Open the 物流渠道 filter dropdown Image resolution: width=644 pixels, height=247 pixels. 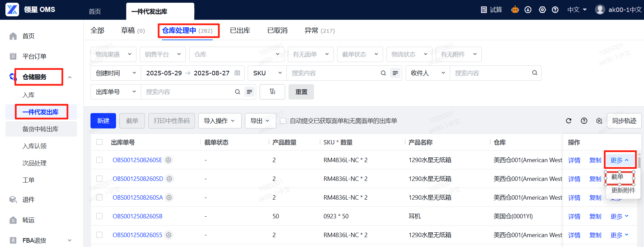113,54
